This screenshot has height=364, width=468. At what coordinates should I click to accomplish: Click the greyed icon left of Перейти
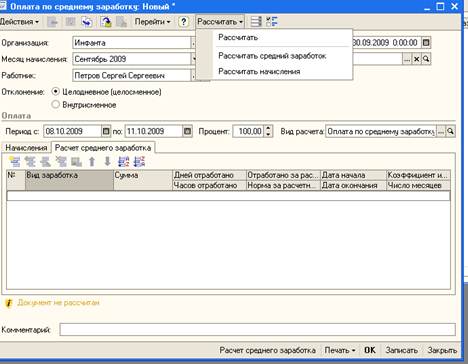point(121,22)
